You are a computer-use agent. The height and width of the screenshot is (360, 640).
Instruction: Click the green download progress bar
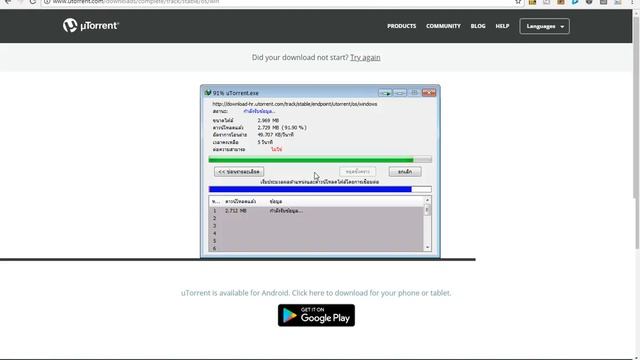point(320,160)
